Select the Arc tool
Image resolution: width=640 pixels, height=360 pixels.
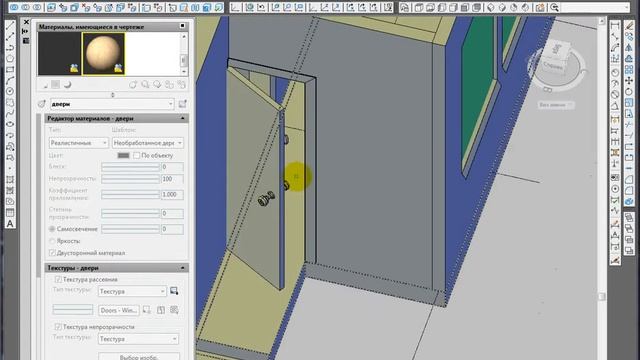(x=10, y=80)
